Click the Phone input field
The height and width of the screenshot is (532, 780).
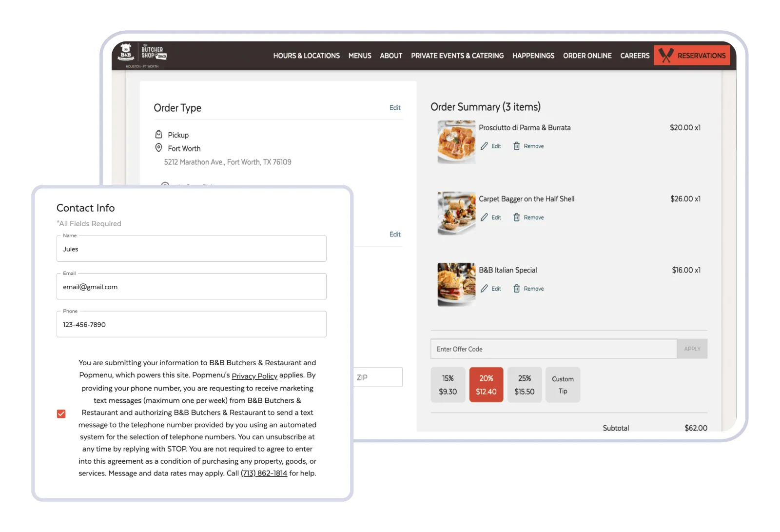pyautogui.click(x=191, y=324)
